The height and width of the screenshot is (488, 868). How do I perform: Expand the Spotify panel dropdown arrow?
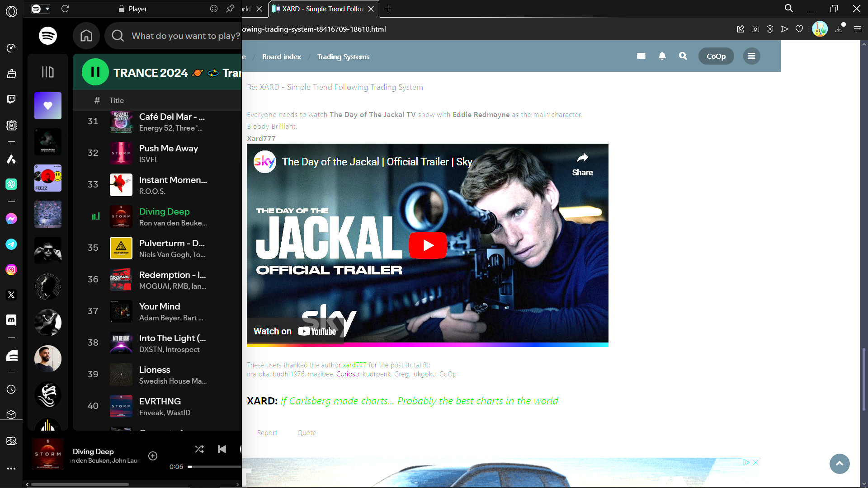47,9
